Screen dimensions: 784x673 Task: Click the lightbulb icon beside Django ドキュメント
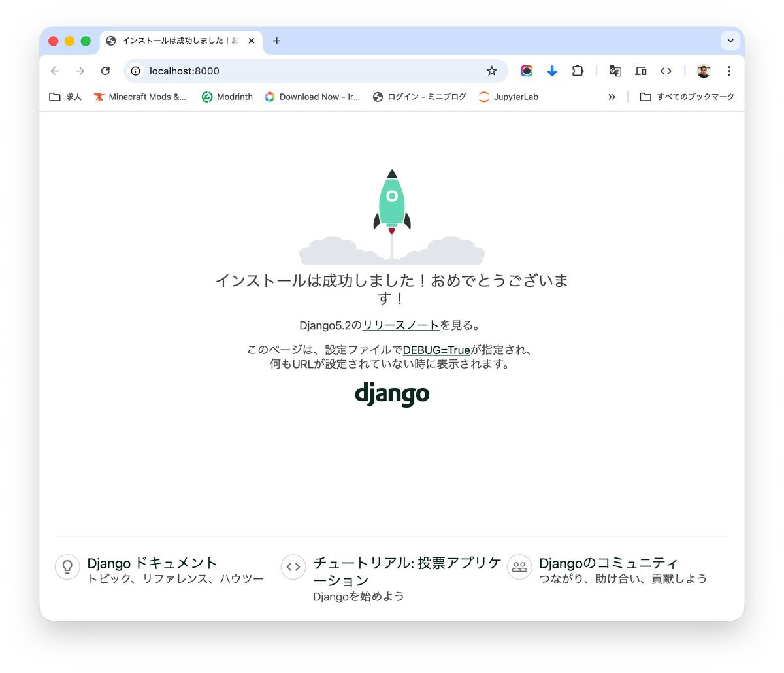[67, 566]
